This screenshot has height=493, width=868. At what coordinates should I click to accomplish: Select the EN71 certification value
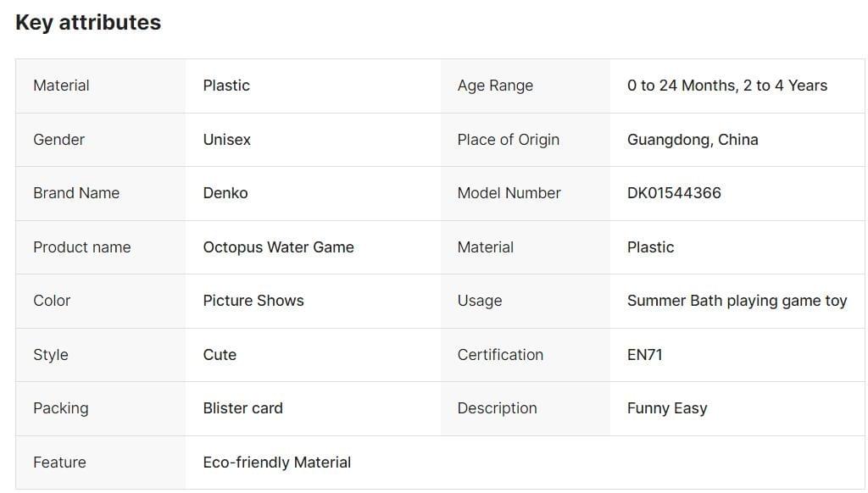644,355
